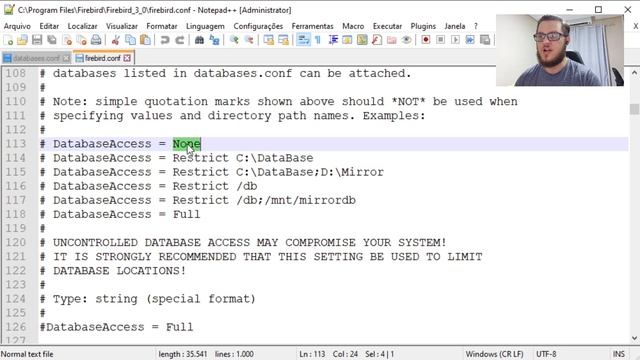Viewport: 640px width, 360px height.
Task: Click the Close All documents toolbar icon
Action: [x=82, y=40]
